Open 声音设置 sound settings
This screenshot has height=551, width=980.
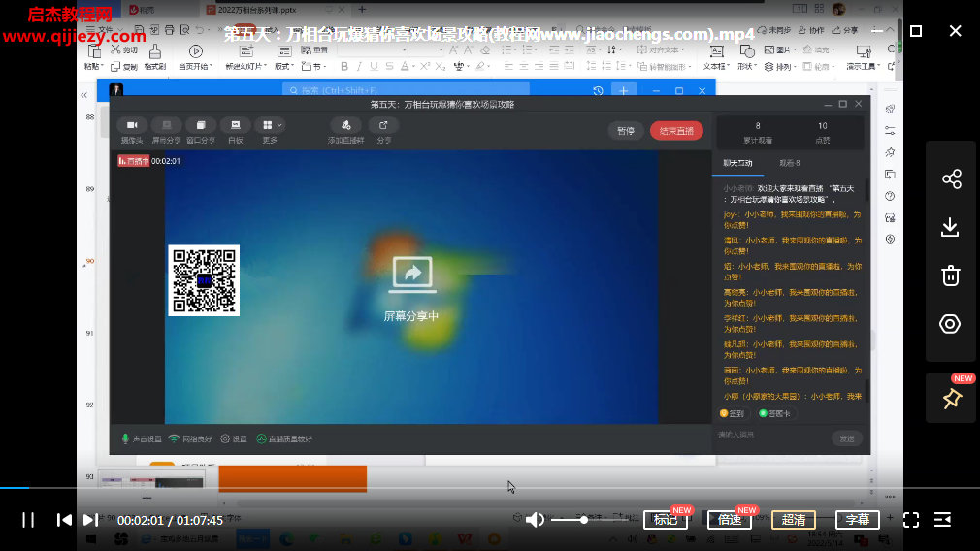pyautogui.click(x=142, y=439)
